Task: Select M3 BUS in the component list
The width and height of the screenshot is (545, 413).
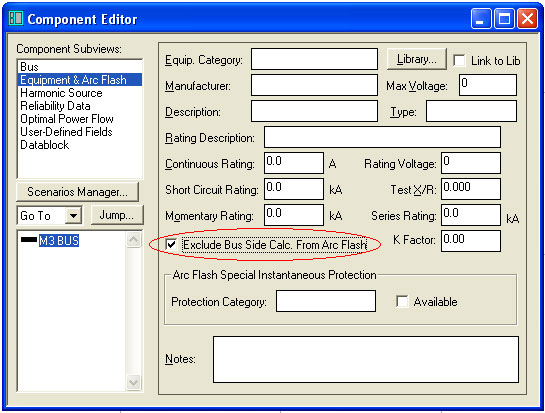Action: click(59, 240)
